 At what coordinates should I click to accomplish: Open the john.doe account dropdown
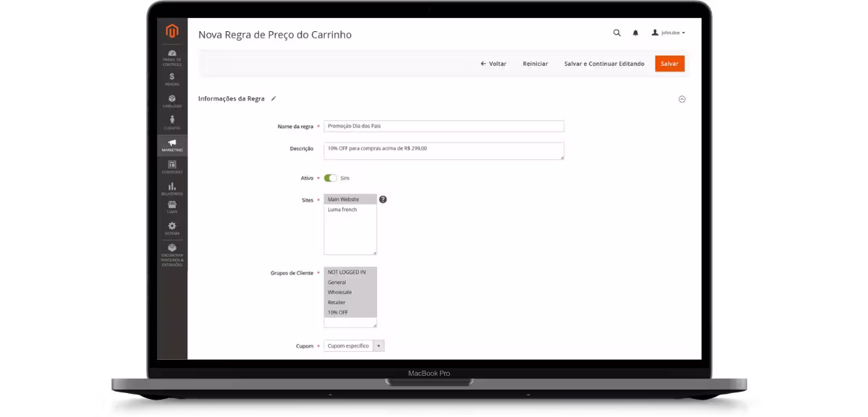point(668,33)
